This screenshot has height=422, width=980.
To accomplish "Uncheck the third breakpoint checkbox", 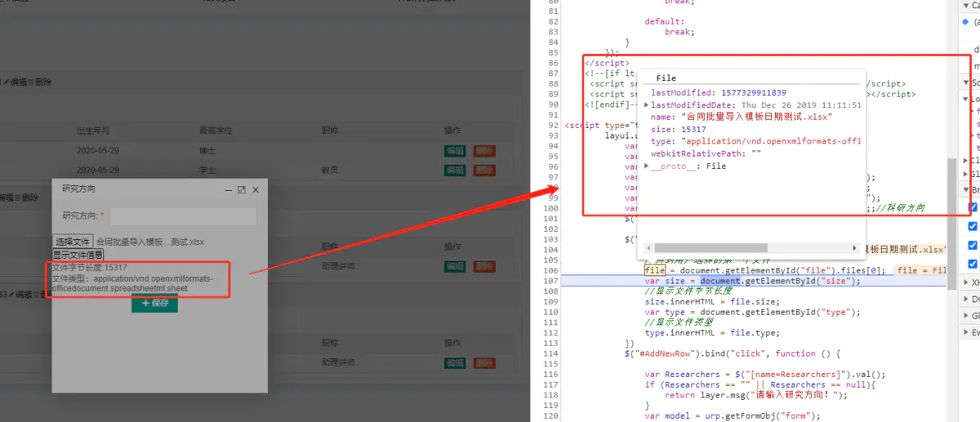I will point(973,245).
